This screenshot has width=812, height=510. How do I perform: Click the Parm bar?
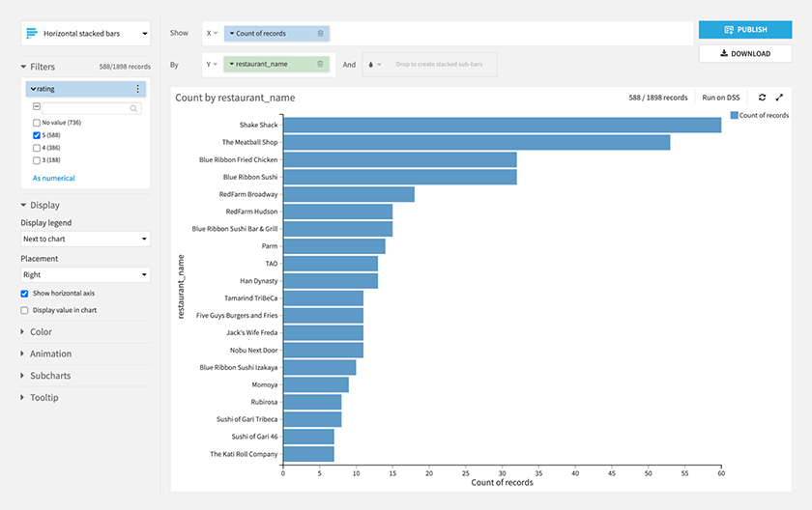click(334, 246)
